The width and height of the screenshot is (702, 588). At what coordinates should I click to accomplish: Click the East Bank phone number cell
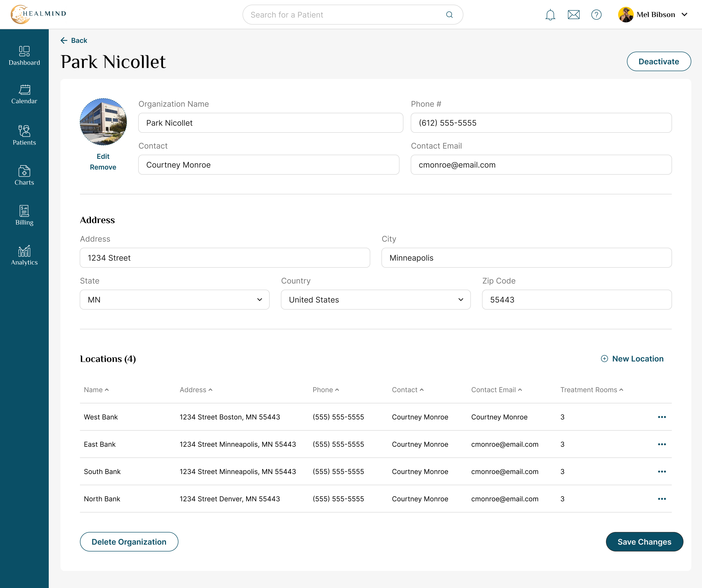(338, 444)
